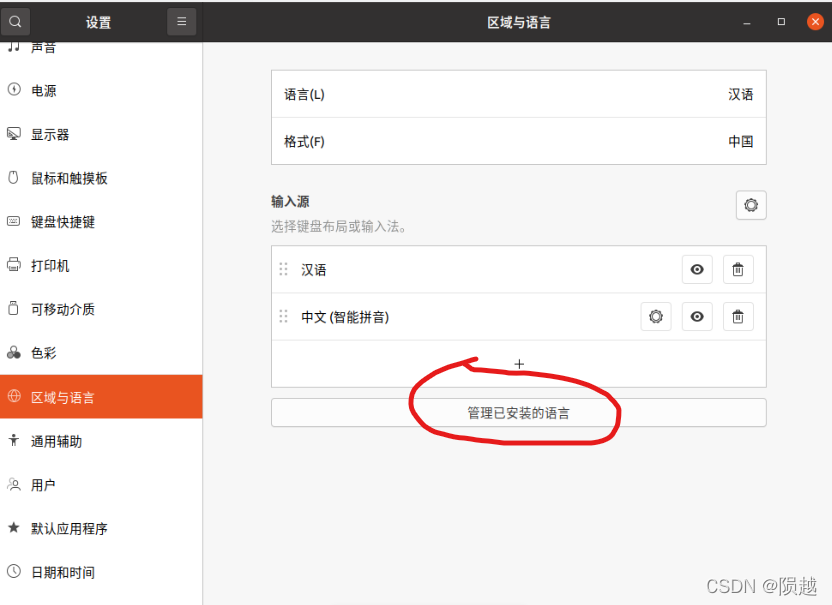This screenshot has height=605, width=832.
Task: Click the power icon next to 电源
Action: click(x=14, y=89)
